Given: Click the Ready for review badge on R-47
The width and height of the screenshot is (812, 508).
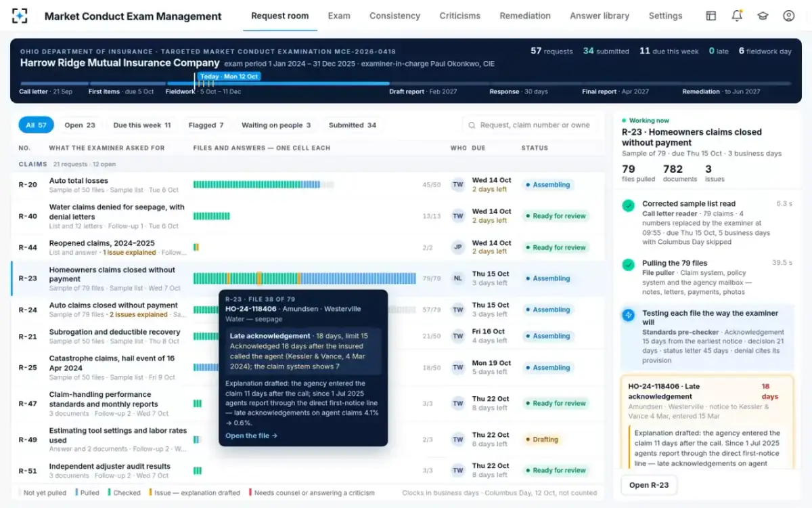Looking at the screenshot, I should [556, 403].
